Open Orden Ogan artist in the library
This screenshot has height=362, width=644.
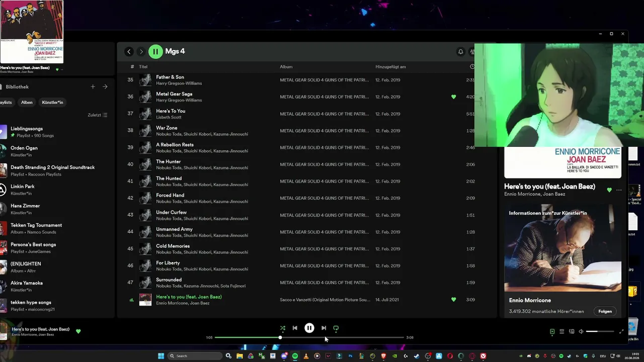[54, 151]
